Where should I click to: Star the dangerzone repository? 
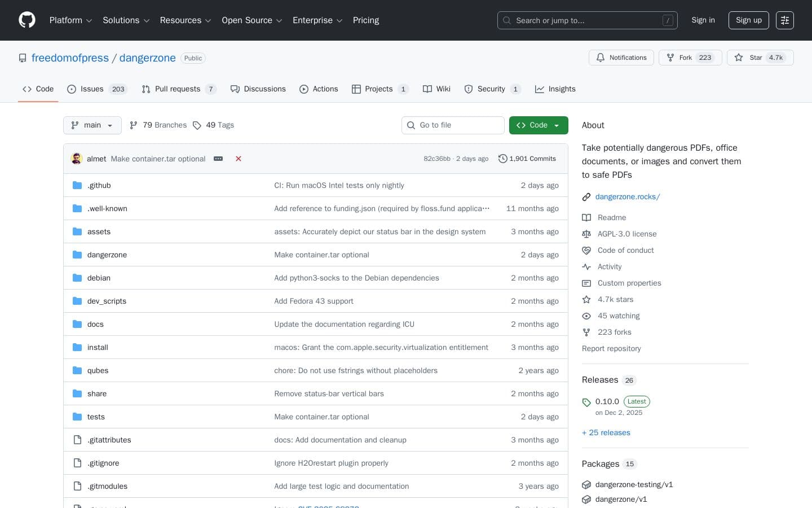coord(760,58)
